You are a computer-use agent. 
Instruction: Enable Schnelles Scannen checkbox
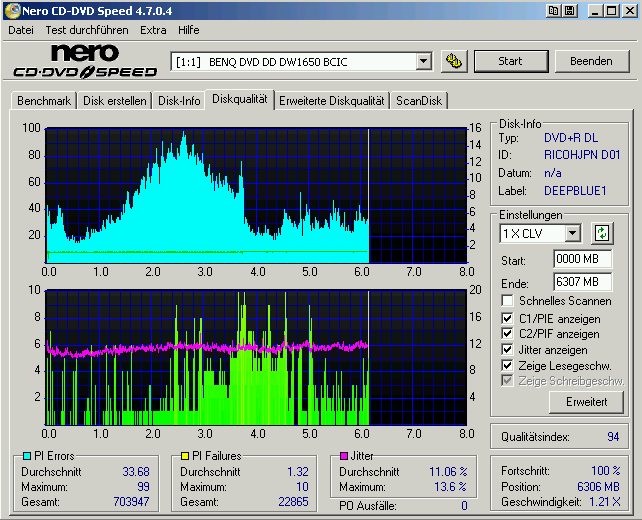pos(508,301)
